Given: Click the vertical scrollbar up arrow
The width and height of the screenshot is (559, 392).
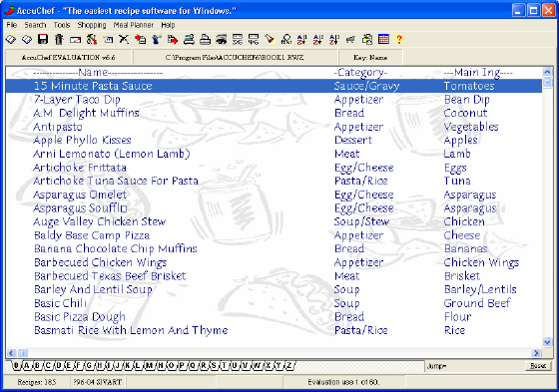Looking at the screenshot, I should pos(547,72).
